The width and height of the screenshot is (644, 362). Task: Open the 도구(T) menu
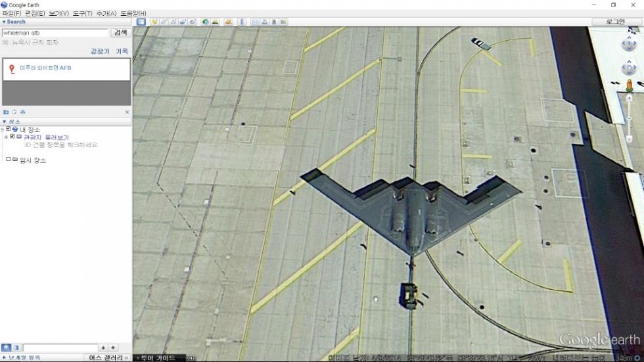click(x=83, y=13)
